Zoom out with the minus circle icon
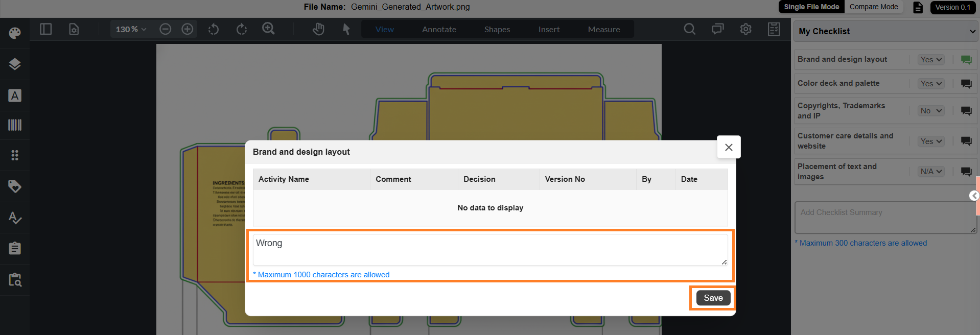 pos(165,29)
